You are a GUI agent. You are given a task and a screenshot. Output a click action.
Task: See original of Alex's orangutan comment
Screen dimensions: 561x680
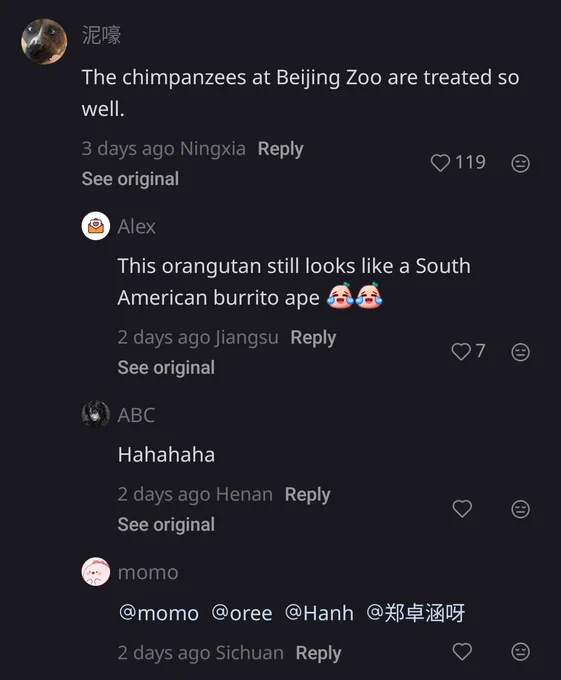pyautogui.click(x=166, y=367)
